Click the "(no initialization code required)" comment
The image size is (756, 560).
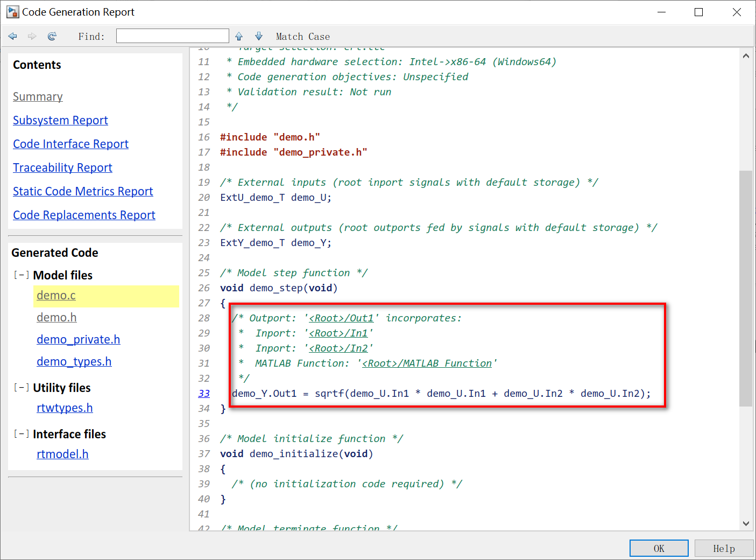[x=347, y=484]
